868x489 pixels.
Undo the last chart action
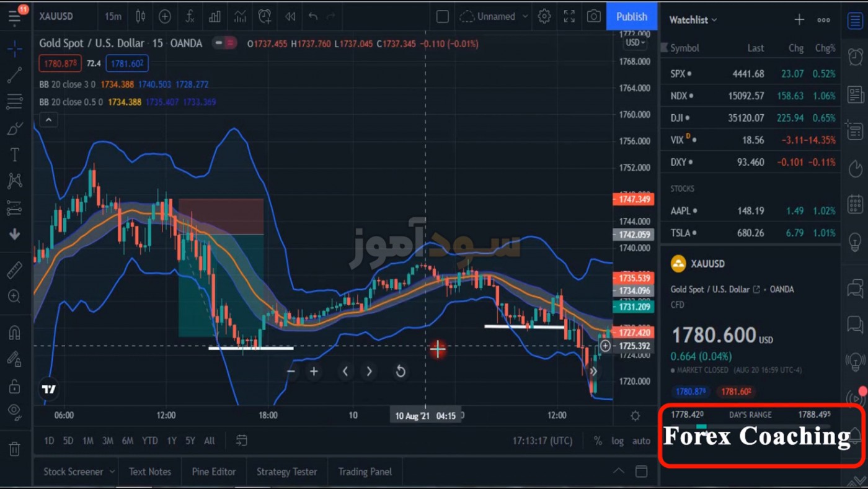[x=313, y=17]
